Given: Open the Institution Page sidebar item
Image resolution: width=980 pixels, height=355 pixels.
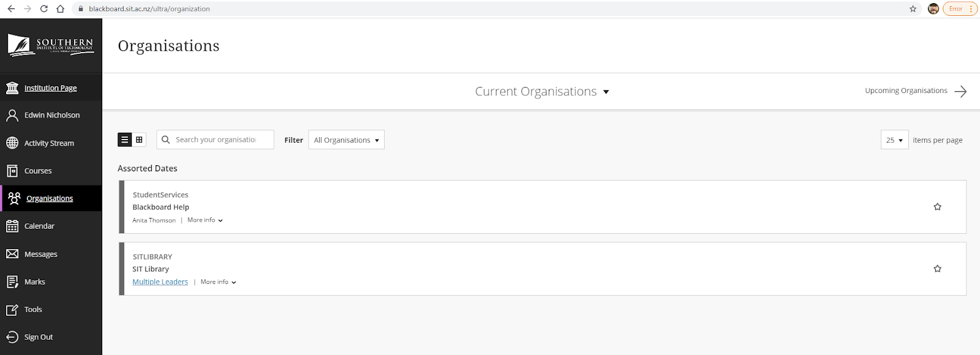Looking at the screenshot, I should [x=51, y=88].
